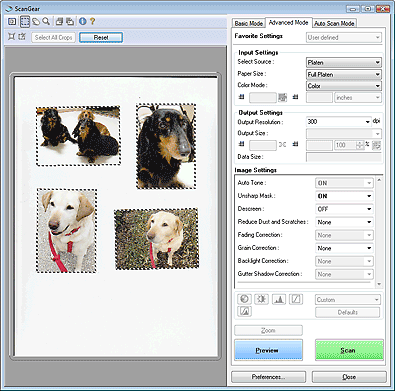The width and height of the screenshot is (395, 391).
Task: Rotate the preview image right
Action: pos(70,22)
